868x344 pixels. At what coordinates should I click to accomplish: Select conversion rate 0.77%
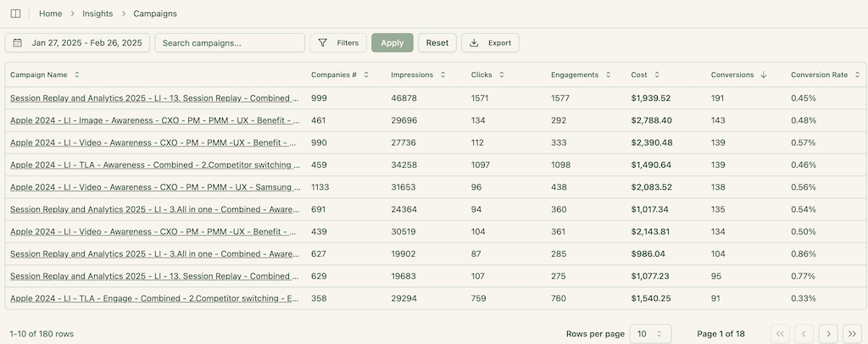[x=804, y=276]
